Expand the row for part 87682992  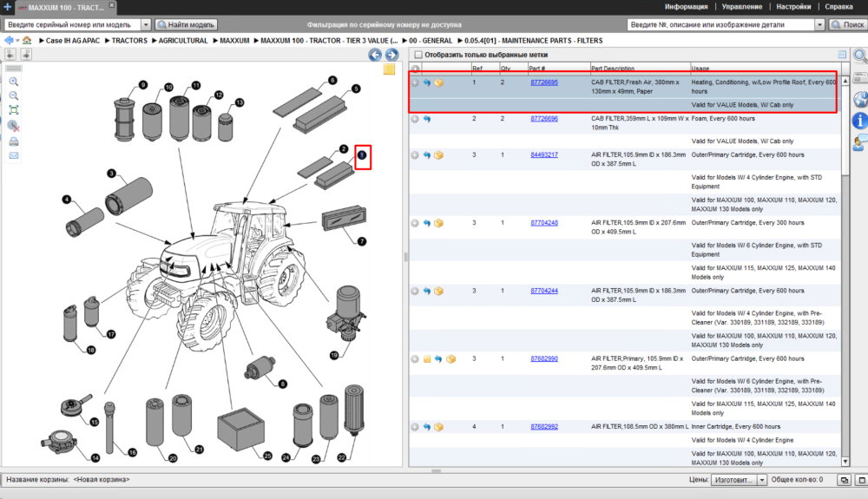(x=415, y=427)
